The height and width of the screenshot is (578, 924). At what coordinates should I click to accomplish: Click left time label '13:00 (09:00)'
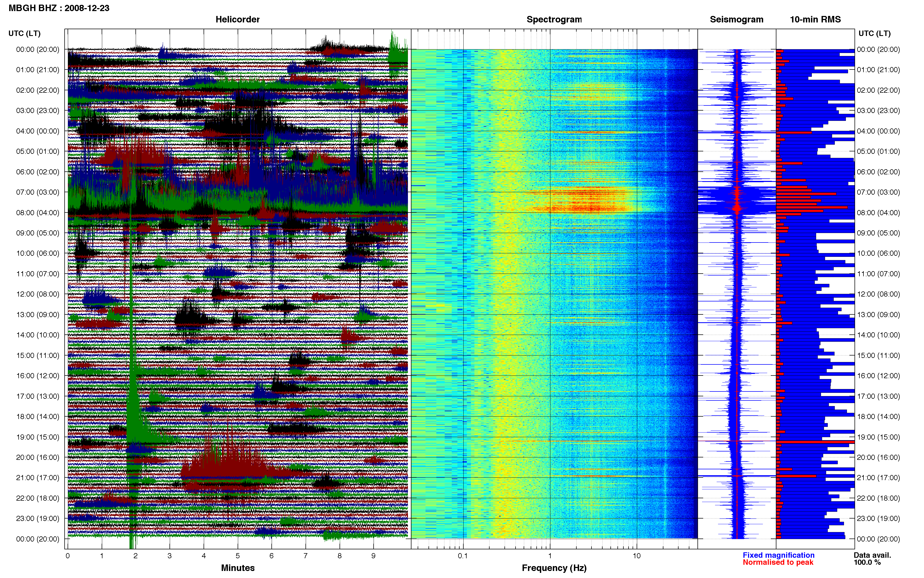pos(38,315)
